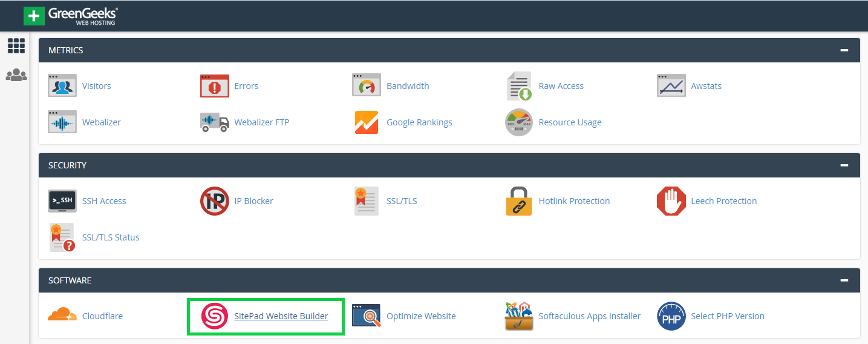Open the home grid icon in sidebar
This screenshot has width=868, height=344.
pos(16,45)
